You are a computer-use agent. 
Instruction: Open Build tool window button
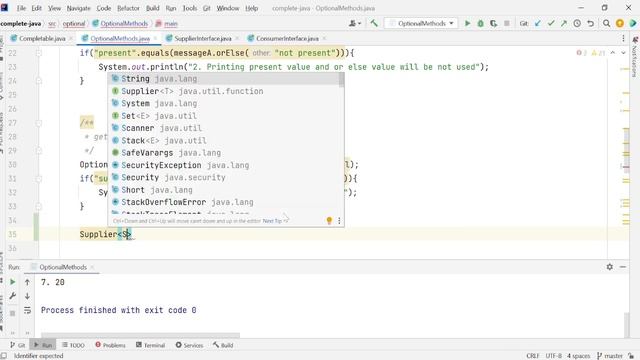(x=223, y=345)
